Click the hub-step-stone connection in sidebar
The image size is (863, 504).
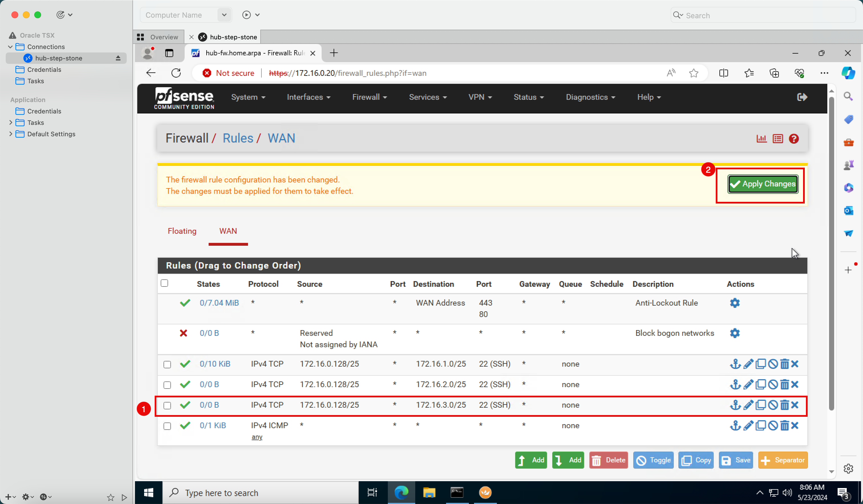tap(59, 58)
